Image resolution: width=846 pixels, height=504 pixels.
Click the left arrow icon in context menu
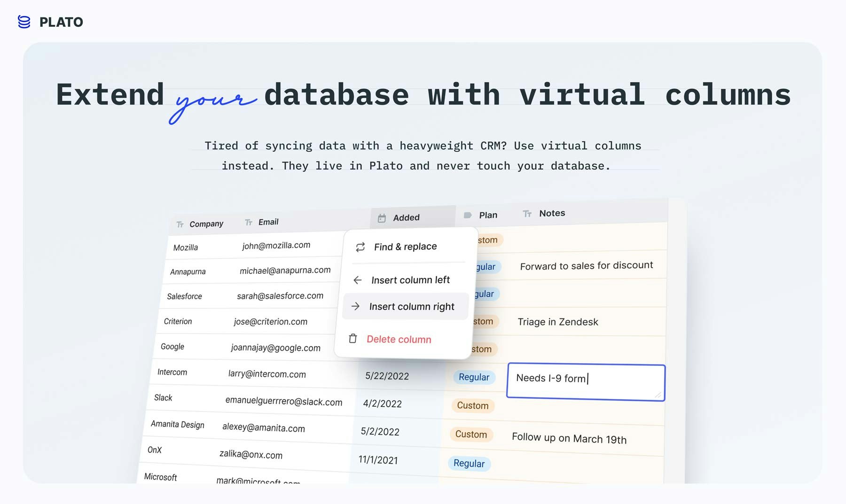pyautogui.click(x=358, y=280)
